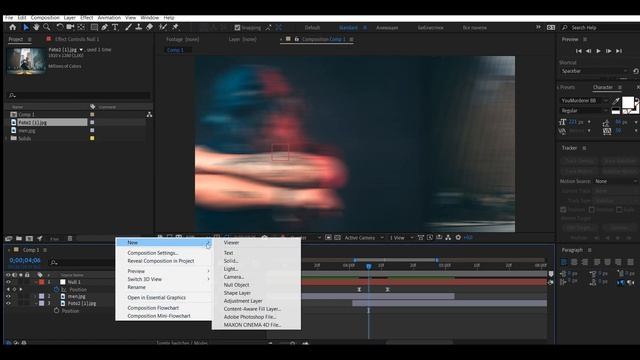Open the Regular font style dropdown
The width and height of the screenshot is (640, 360).
tap(584, 111)
